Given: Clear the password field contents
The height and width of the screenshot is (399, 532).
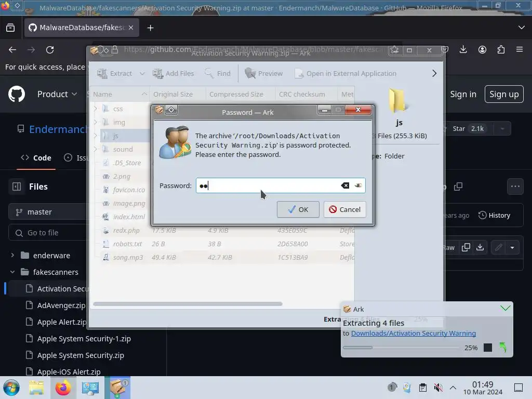Looking at the screenshot, I should coord(345,185).
